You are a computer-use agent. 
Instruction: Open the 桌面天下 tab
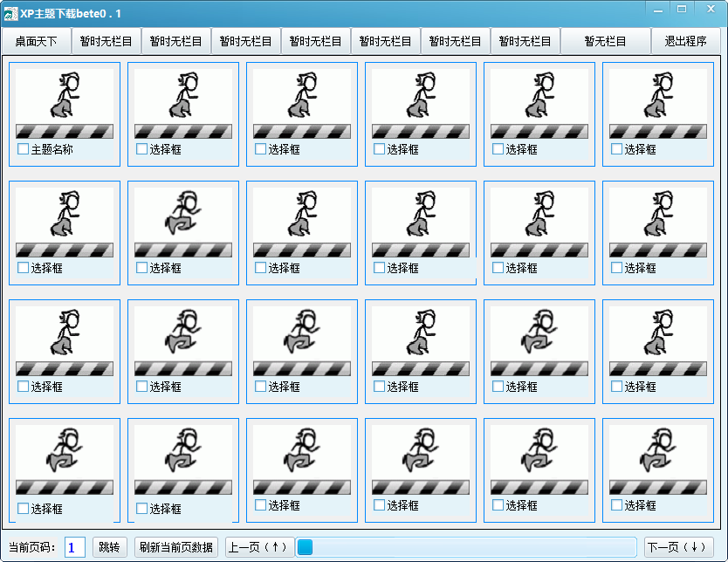point(36,41)
